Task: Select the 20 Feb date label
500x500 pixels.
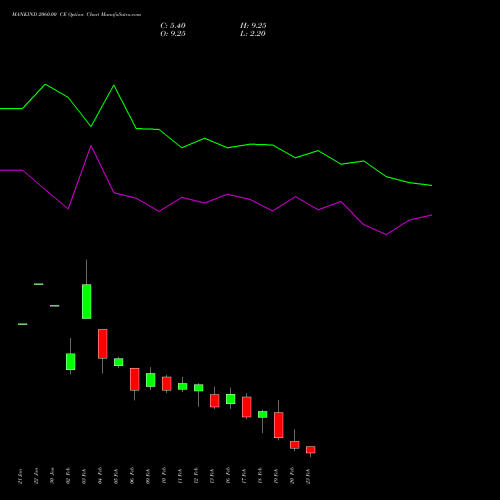Action: [292, 476]
